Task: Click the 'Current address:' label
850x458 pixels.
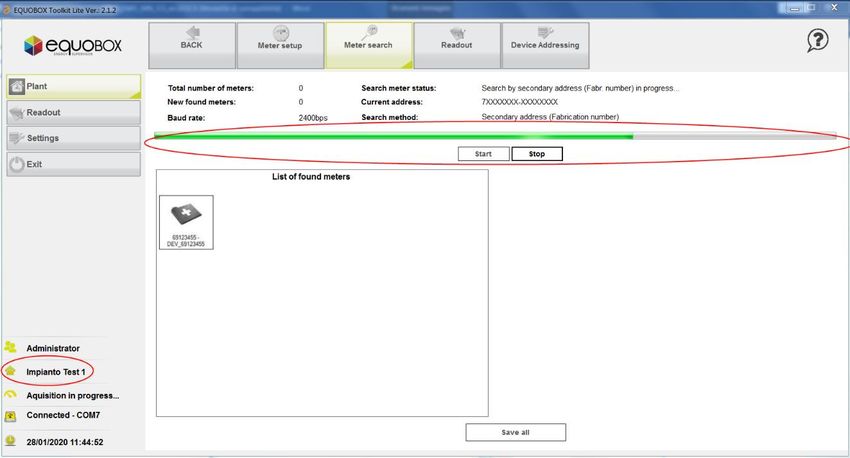Action: (391, 102)
